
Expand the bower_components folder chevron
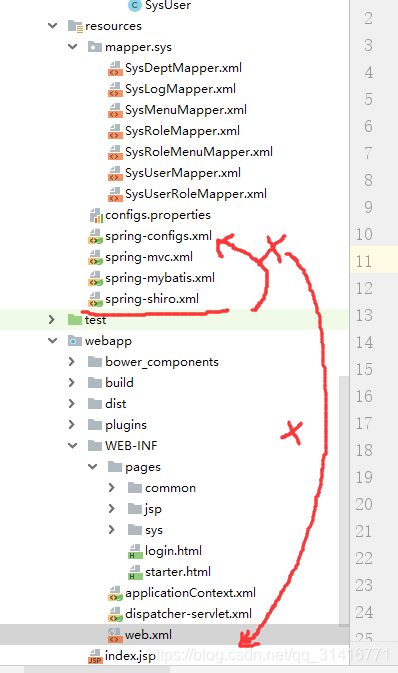72,362
